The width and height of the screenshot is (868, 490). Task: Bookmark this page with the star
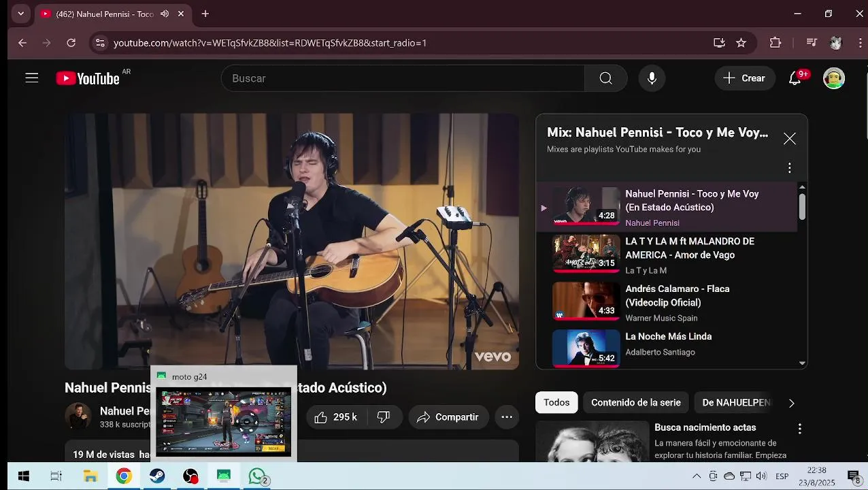click(741, 43)
